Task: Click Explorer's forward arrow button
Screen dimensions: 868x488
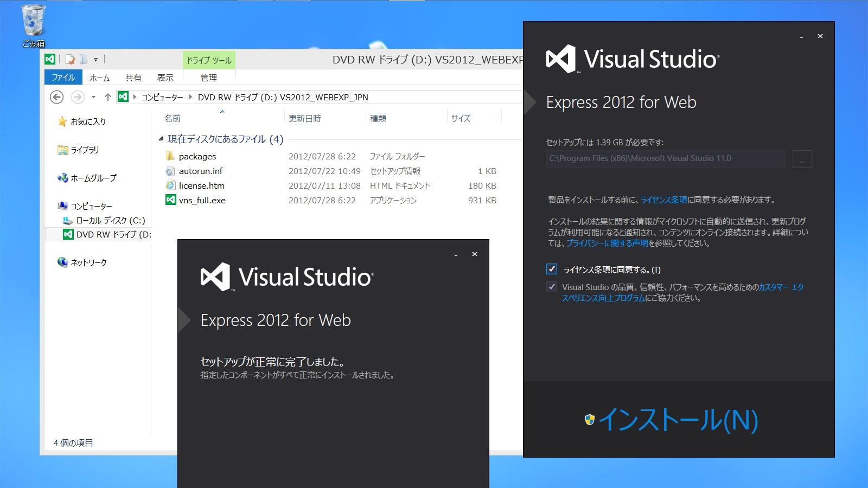Action: click(x=78, y=97)
